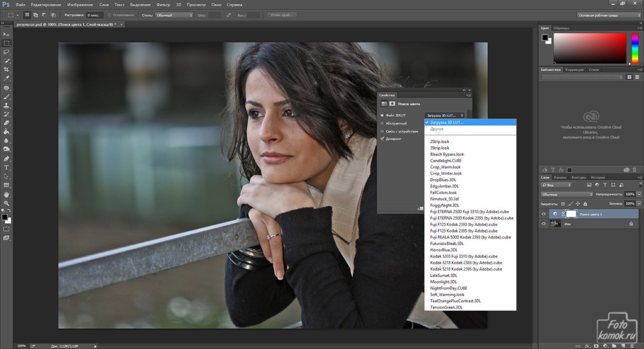The image size is (644, 349).
Task: Click the lock all icon in Layers panel
Action: click(584, 204)
